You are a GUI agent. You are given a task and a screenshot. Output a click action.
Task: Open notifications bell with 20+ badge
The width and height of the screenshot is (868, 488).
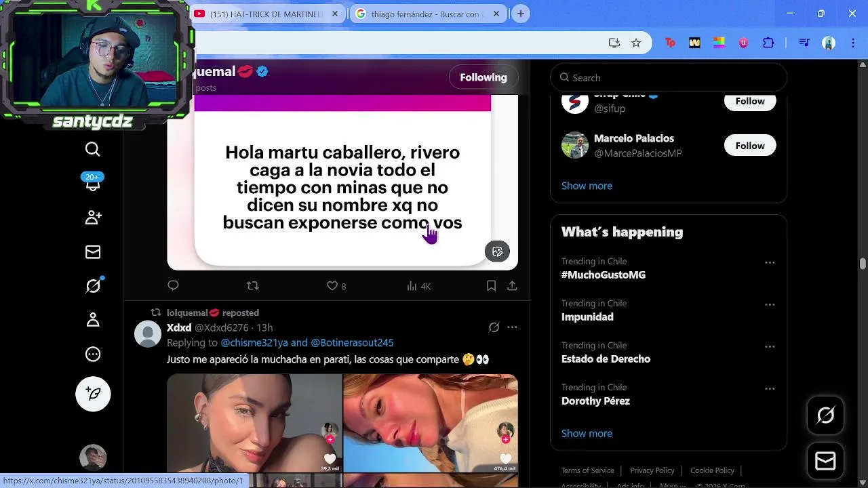pyautogui.click(x=92, y=182)
